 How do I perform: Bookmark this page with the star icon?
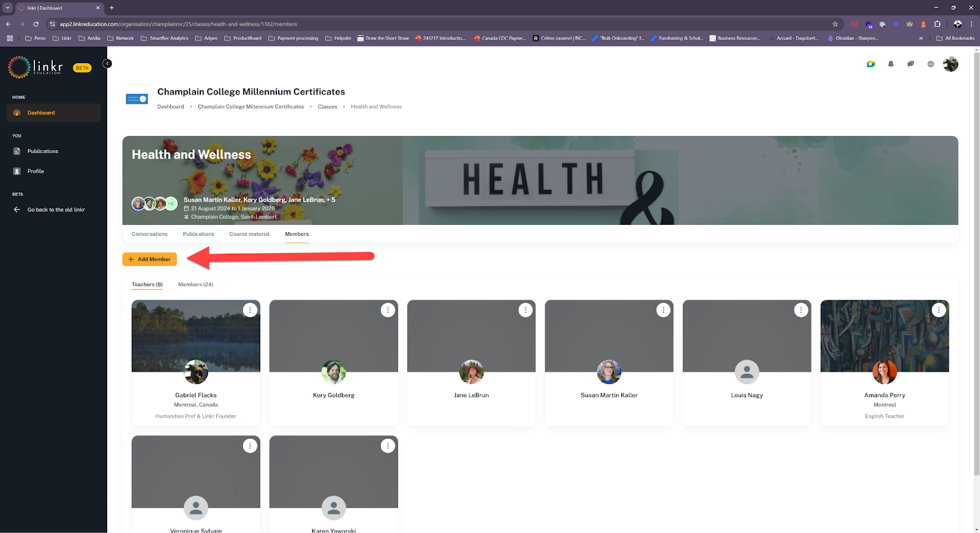tap(835, 24)
